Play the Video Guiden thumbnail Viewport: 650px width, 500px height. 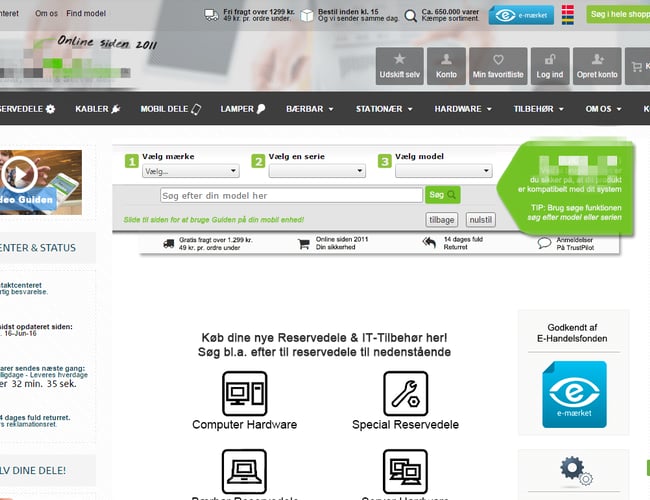coord(19,175)
